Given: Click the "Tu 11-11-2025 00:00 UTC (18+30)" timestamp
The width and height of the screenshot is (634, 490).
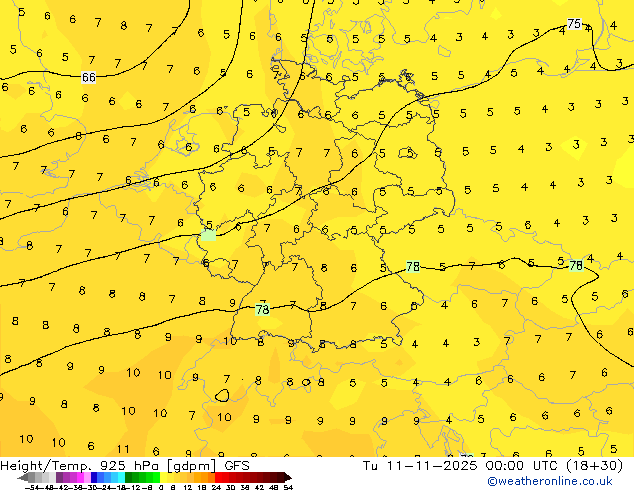Looking at the screenshot, I should 493,465.
